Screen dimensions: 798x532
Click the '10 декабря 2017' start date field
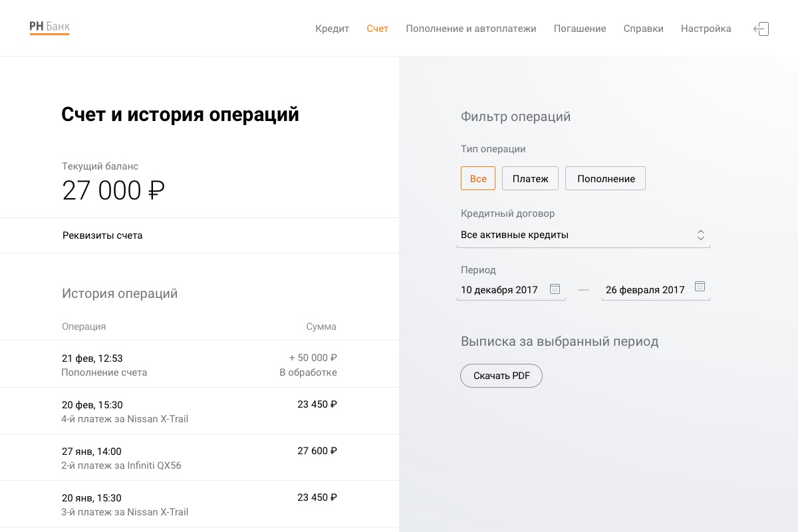tap(499, 290)
